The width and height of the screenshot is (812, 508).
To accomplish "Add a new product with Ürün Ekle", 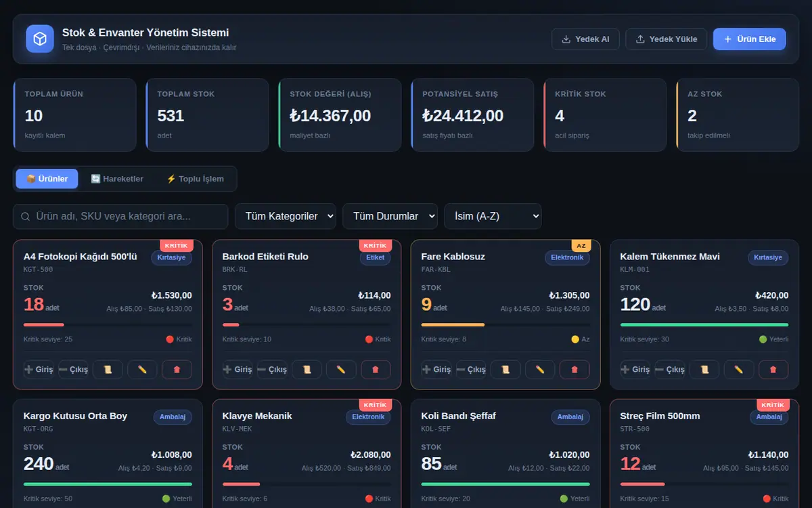I will 749,39.
